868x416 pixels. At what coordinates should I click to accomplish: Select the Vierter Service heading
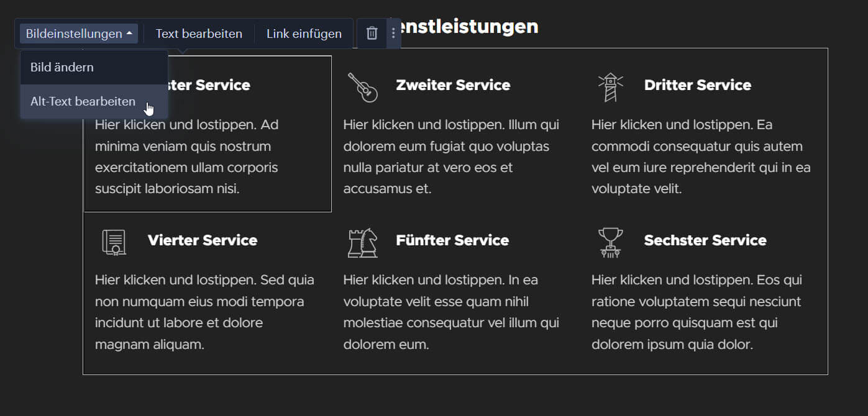click(x=203, y=240)
